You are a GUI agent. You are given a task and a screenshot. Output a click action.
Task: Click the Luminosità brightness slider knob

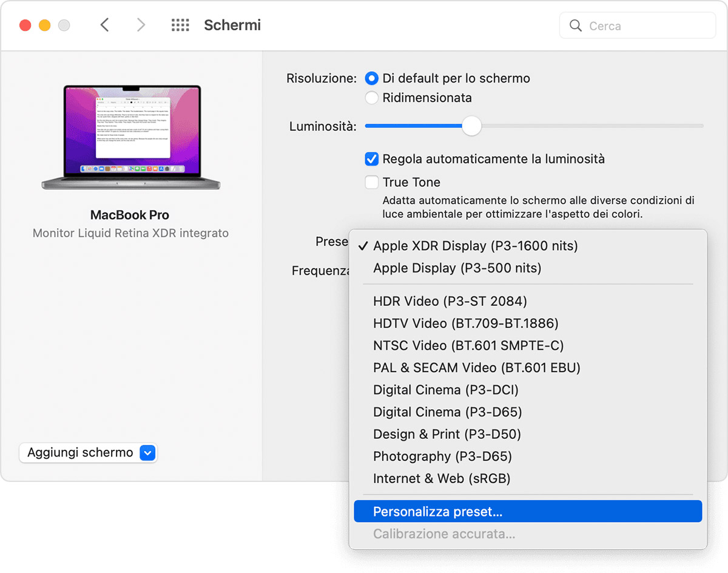471,126
